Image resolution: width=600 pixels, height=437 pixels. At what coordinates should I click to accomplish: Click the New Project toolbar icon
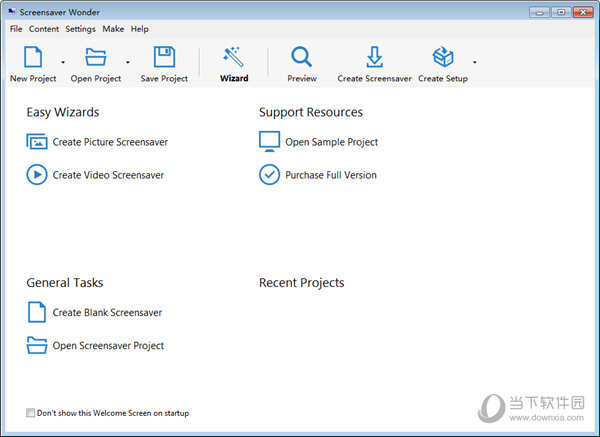(33, 57)
